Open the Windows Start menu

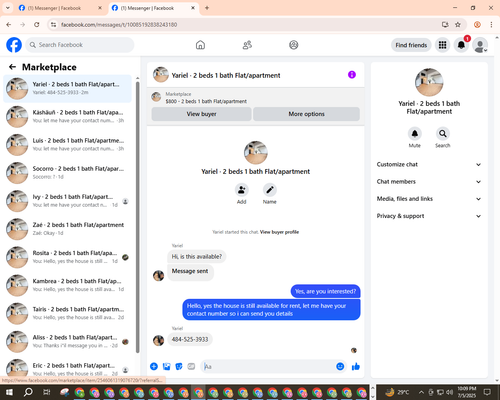point(9,392)
